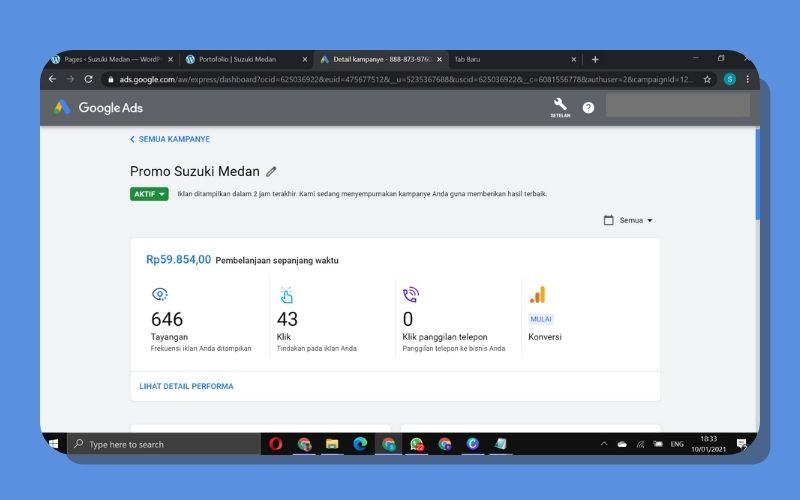Open WhatsApp from the taskbar
Image resolution: width=800 pixels, height=500 pixels.
pos(417,444)
